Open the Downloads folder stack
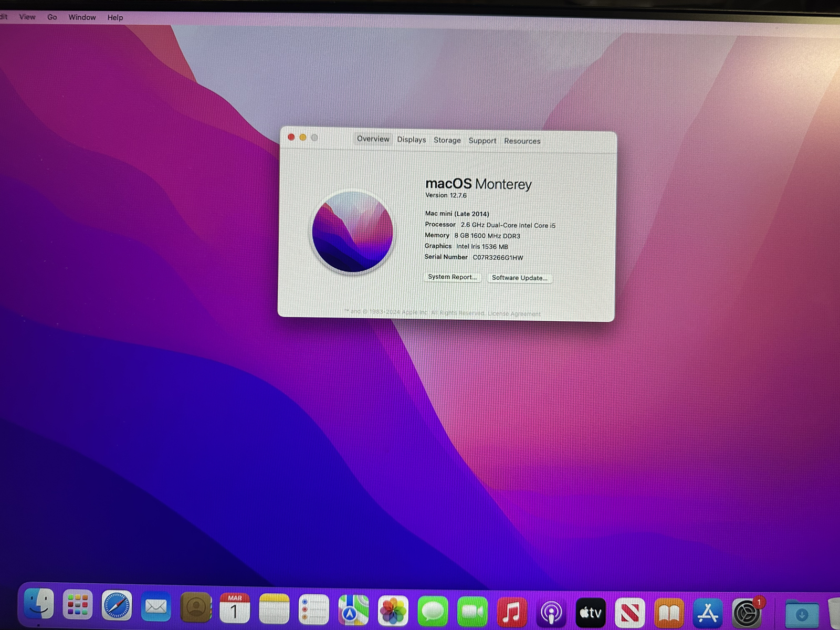The height and width of the screenshot is (630, 840). pos(802,613)
